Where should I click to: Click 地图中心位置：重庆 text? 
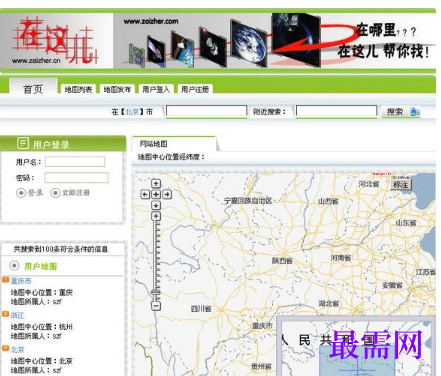click(42, 293)
